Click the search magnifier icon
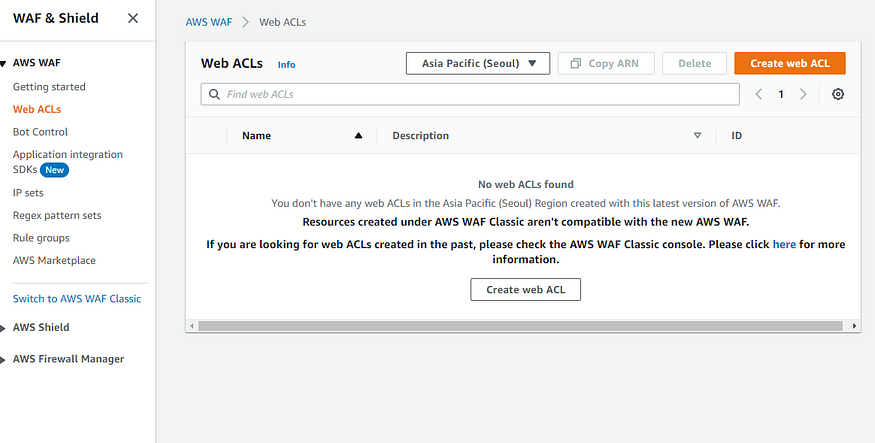The image size is (875, 443). tap(214, 94)
